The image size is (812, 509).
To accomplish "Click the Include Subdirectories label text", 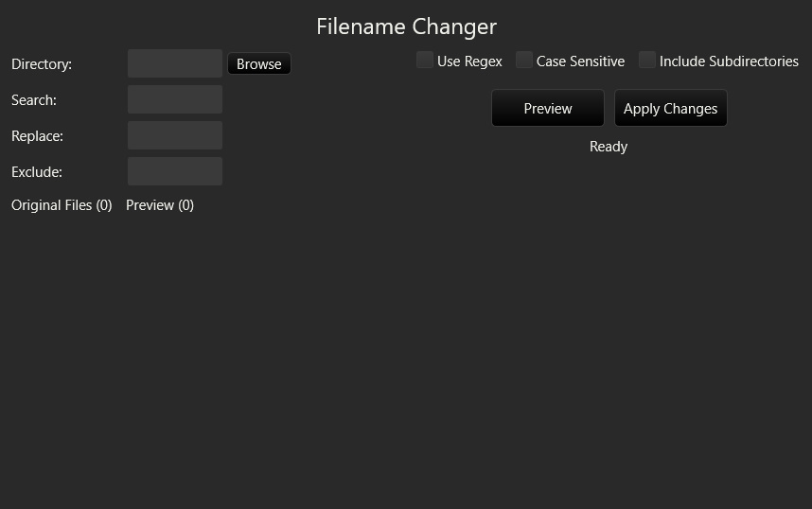I will (x=729, y=61).
